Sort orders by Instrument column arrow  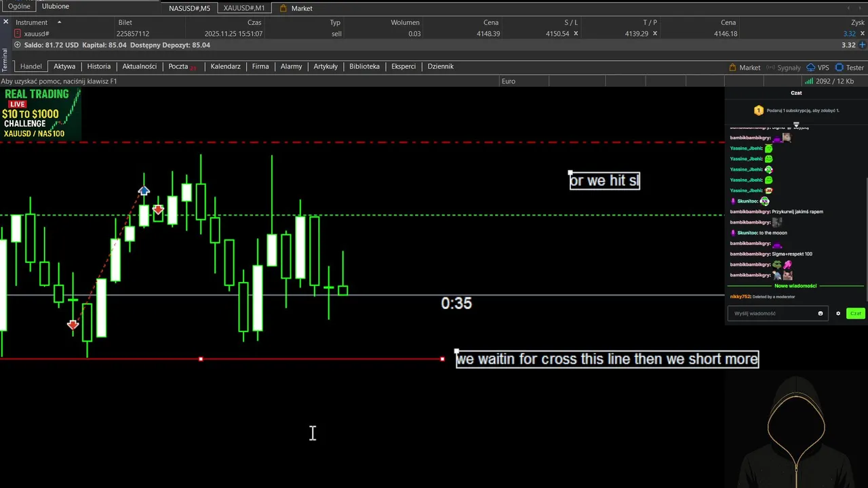click(59, 22)
